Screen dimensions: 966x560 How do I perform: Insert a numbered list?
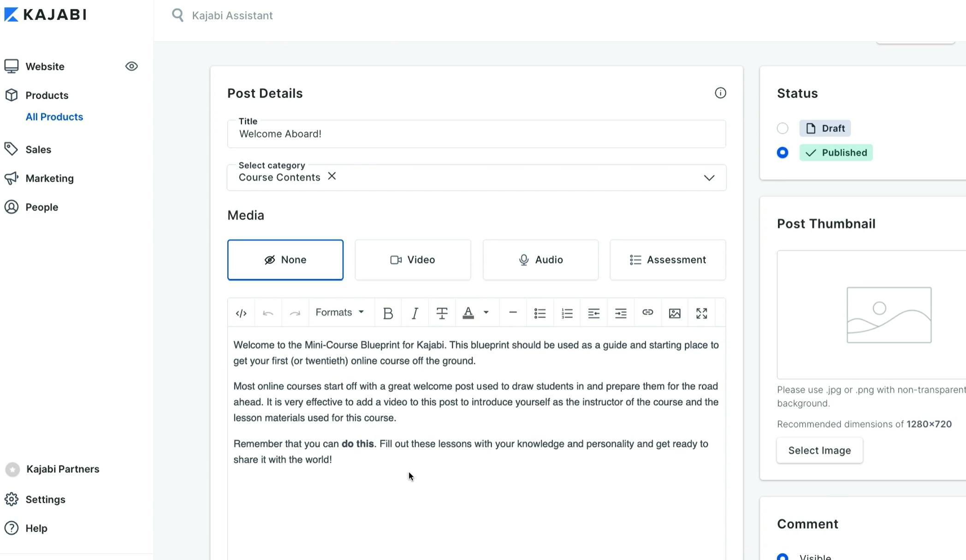point(567,313)
